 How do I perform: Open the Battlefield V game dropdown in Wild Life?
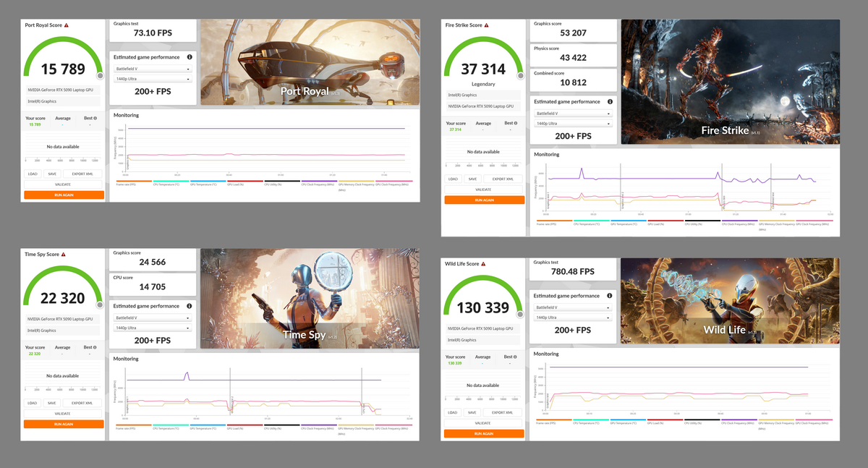[573, 307]
